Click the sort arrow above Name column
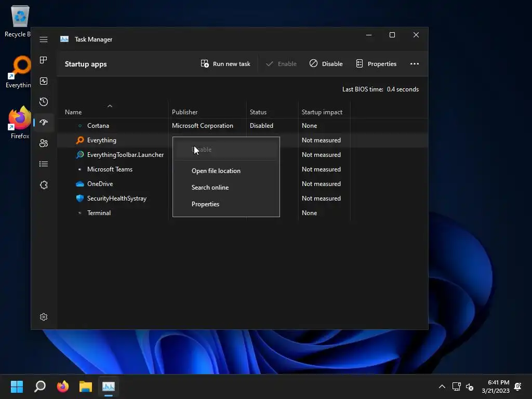 coord(110,106)
